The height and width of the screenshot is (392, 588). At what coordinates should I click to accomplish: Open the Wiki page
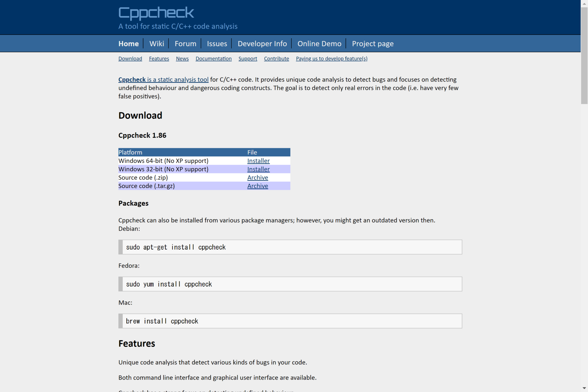pyautogui.click(x=156, y=43)
